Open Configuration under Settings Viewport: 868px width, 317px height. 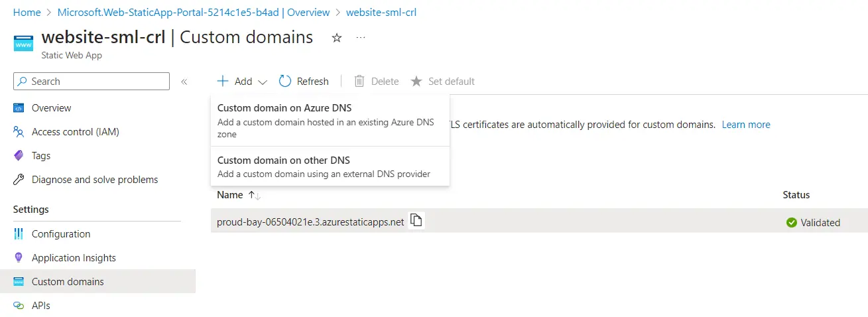coord(60,234)
